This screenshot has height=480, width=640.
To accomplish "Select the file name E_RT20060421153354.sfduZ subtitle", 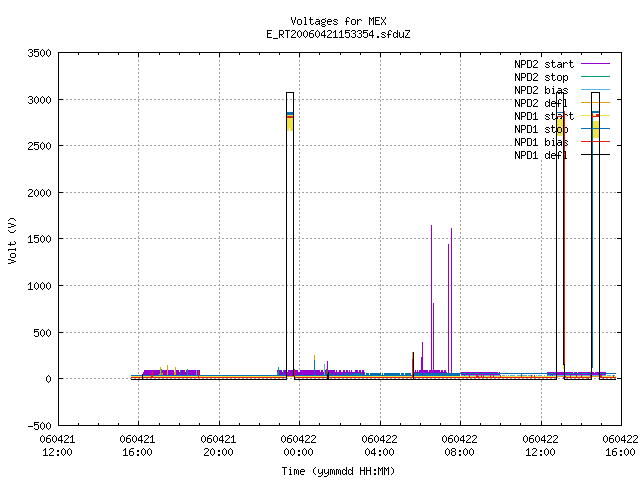I will (338, 34).
